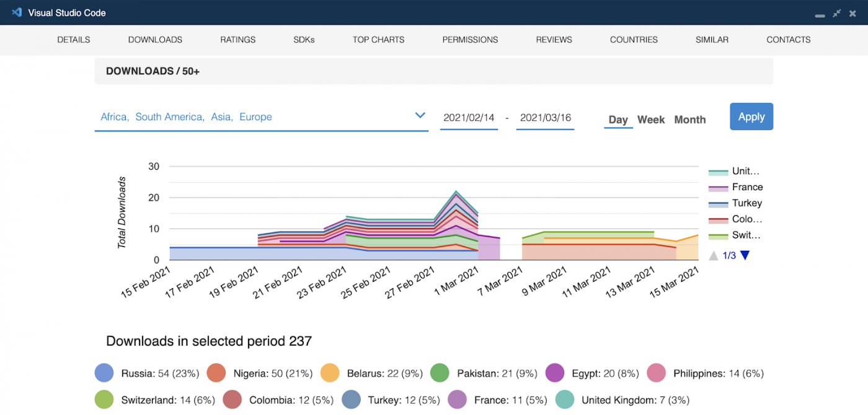Viewport: 868px width, 415px height.
Task: Open the region selection dropdown
Action: pos(420,115)
